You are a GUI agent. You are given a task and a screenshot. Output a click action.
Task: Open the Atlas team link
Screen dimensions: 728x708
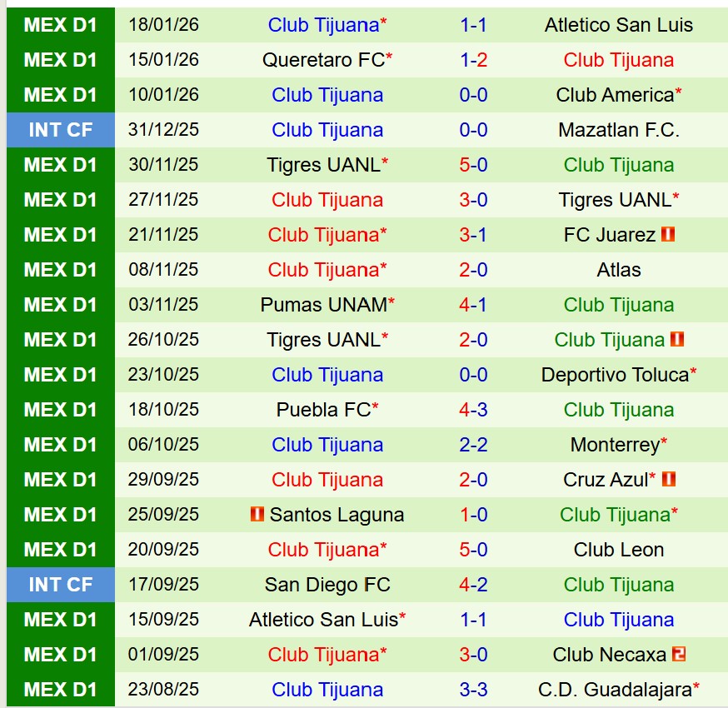click(619, 270)
